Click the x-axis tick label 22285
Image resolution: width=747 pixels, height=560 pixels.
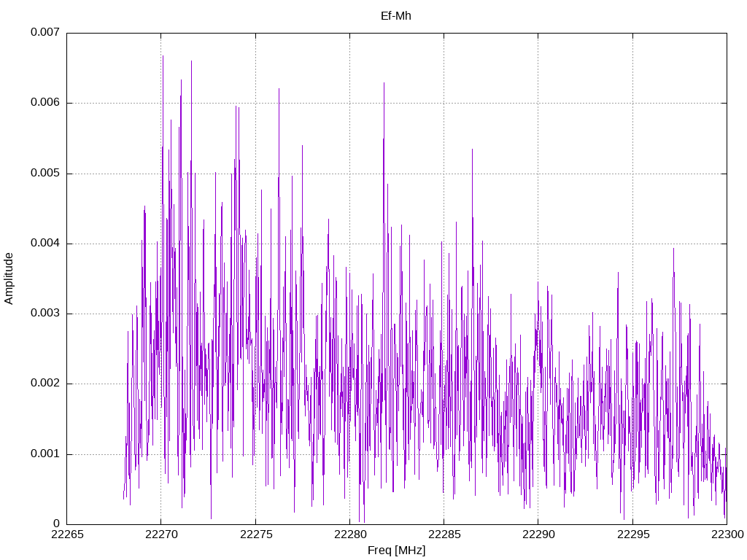point(444,534)
